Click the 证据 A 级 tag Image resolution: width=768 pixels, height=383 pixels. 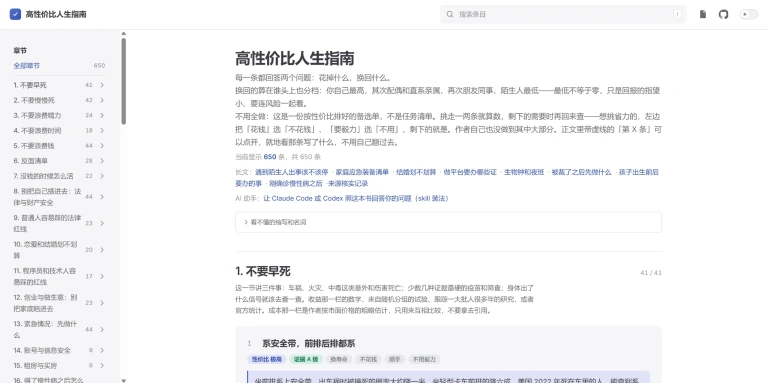tap(306, 359)
